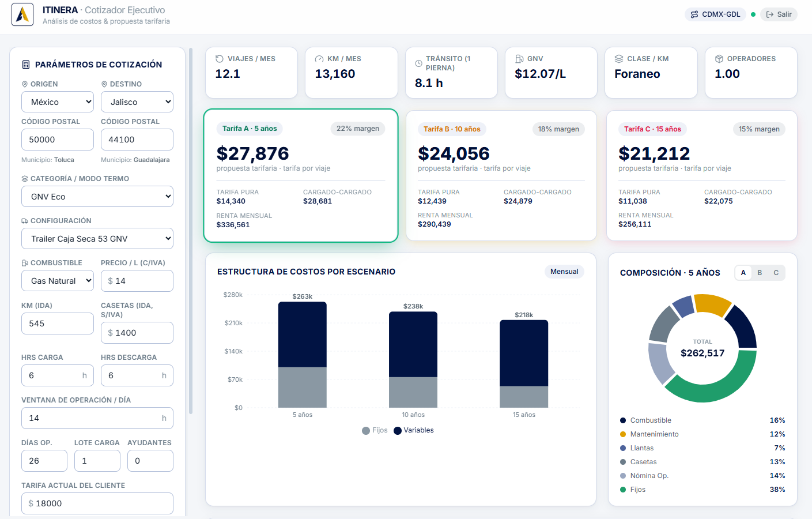Click the cube icon in Operadores card

tap(719, 59)
